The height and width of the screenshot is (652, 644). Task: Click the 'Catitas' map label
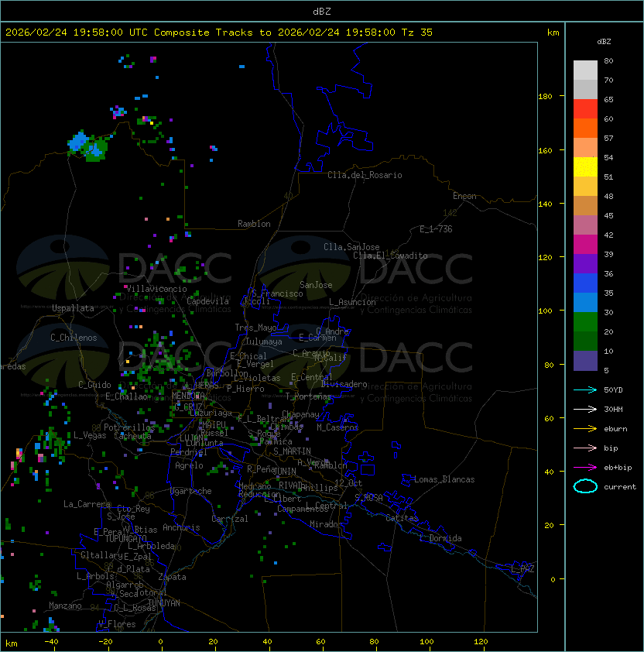click(402, 518)
